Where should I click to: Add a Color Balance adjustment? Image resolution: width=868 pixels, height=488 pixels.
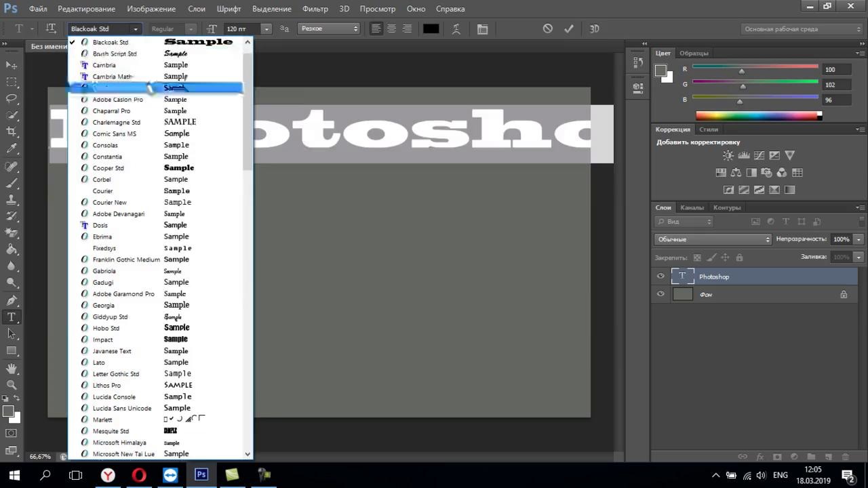tap(736, 173)
